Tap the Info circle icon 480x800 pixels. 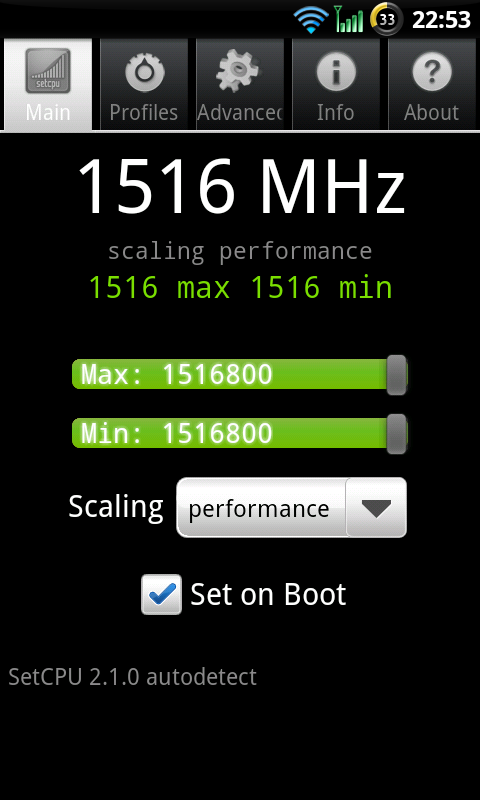336,71
